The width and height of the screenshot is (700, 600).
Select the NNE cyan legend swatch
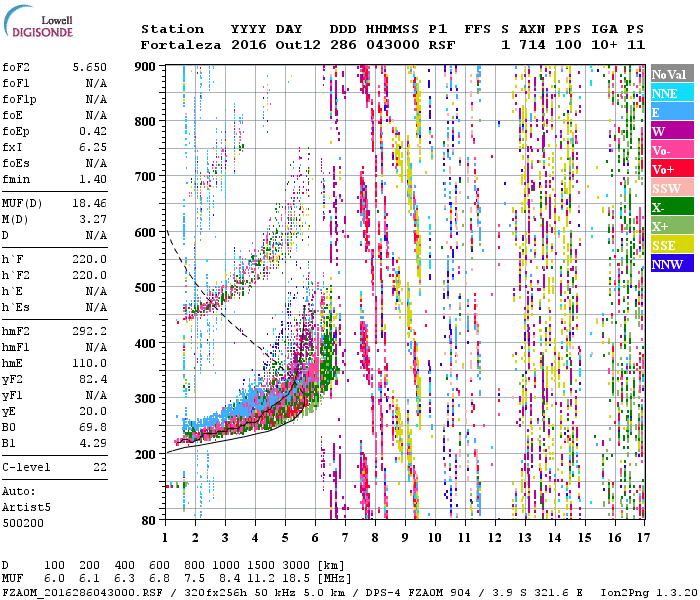672,93
